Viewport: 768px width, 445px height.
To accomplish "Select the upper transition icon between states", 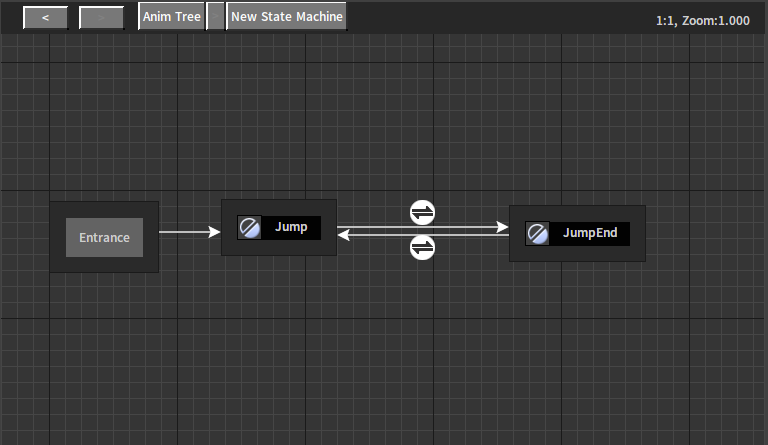I will [423, 212].
